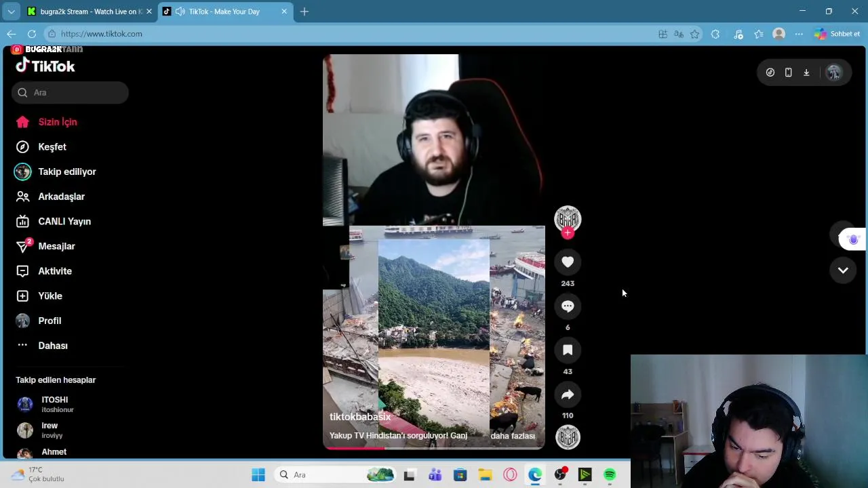This screenshot has height=488, width=868.
Task: Open the translate page icon
Action: tap(679, 34)
